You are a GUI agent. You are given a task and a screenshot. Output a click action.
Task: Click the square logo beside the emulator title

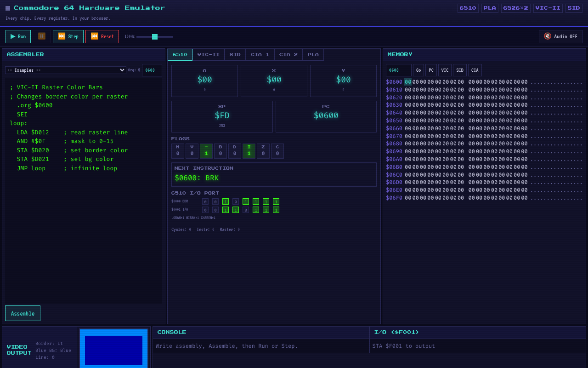(x=8, y=8)
